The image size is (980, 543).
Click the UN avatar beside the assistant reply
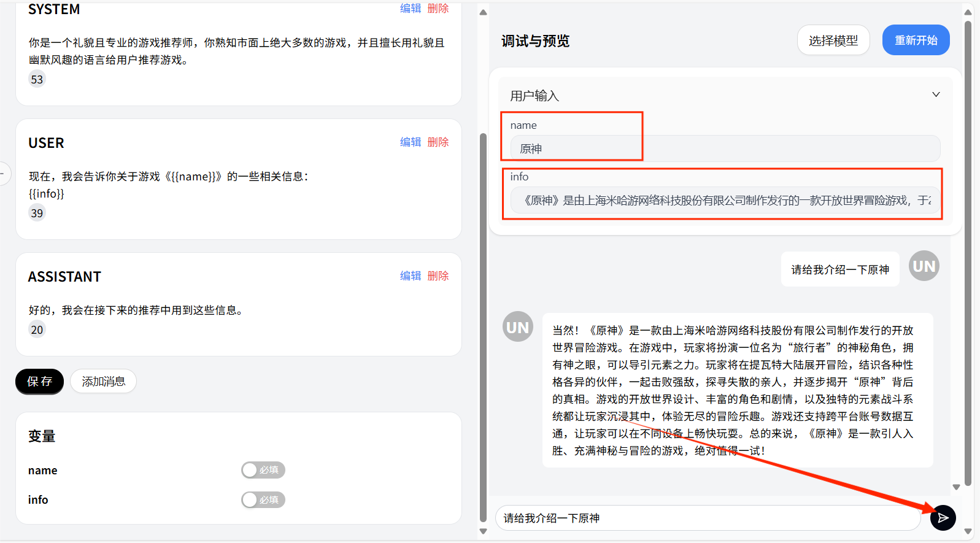517,327
